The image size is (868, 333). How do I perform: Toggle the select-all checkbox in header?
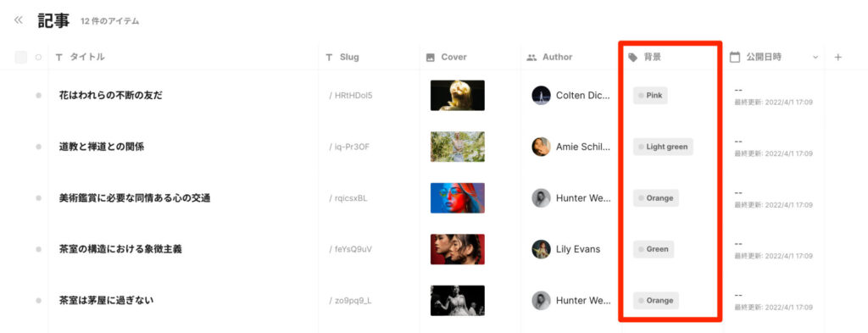tap(21, 57)
